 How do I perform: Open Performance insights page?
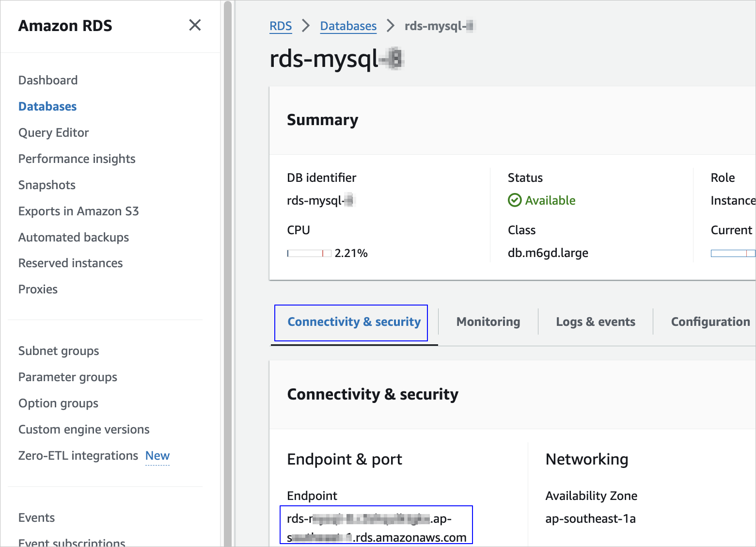tap(77, 159)
